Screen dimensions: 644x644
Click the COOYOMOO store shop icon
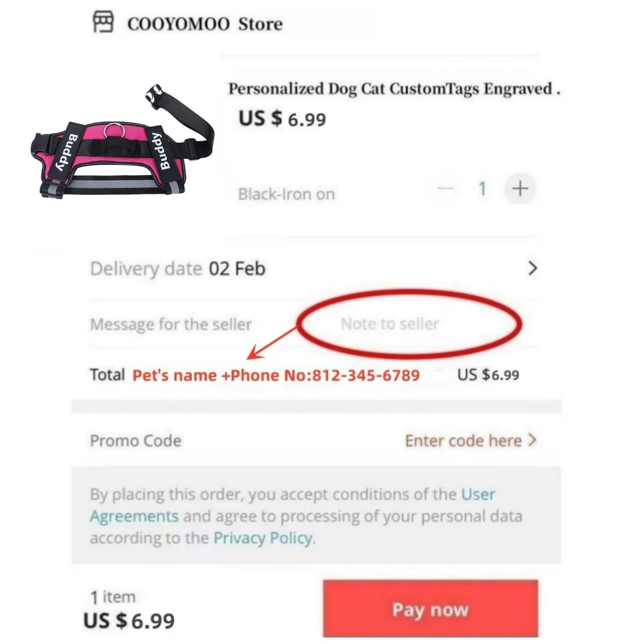[103, 23]
